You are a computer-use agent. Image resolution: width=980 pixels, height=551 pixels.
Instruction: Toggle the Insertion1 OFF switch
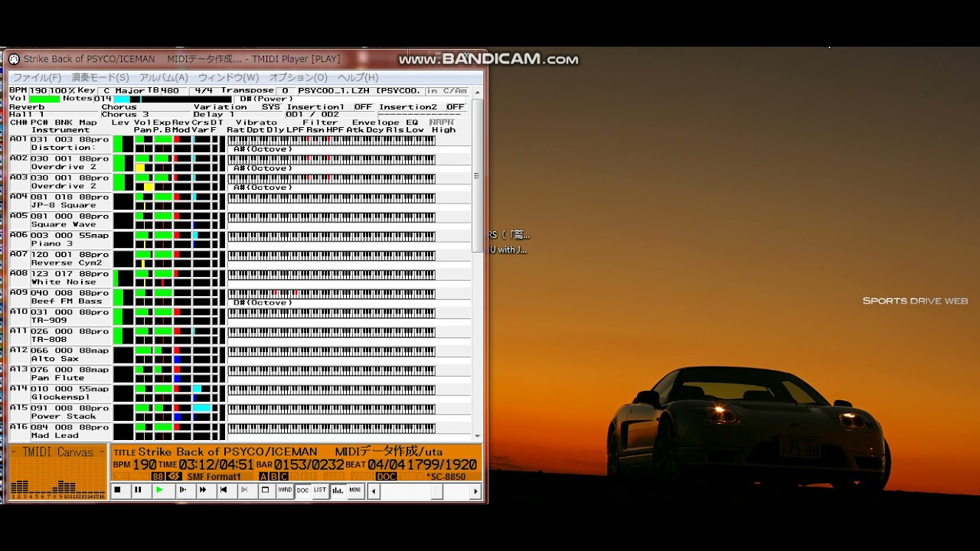[x=363, y=107]
